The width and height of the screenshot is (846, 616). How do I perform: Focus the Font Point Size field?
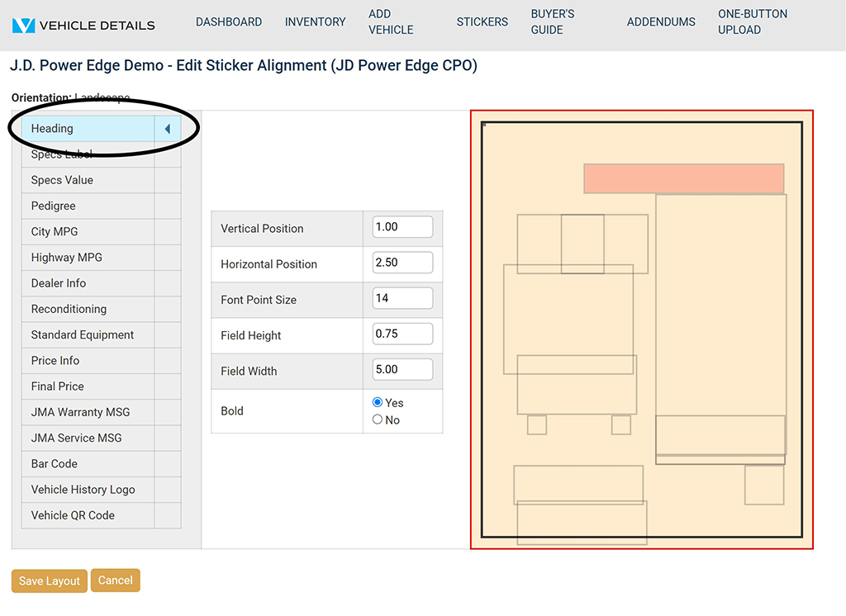[402, 298]
